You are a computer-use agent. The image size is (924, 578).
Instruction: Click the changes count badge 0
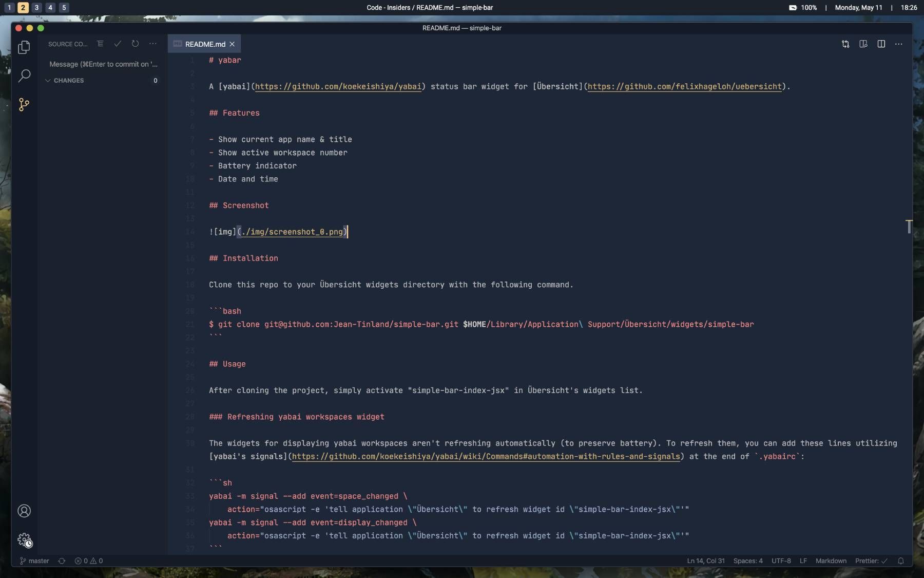155,81
